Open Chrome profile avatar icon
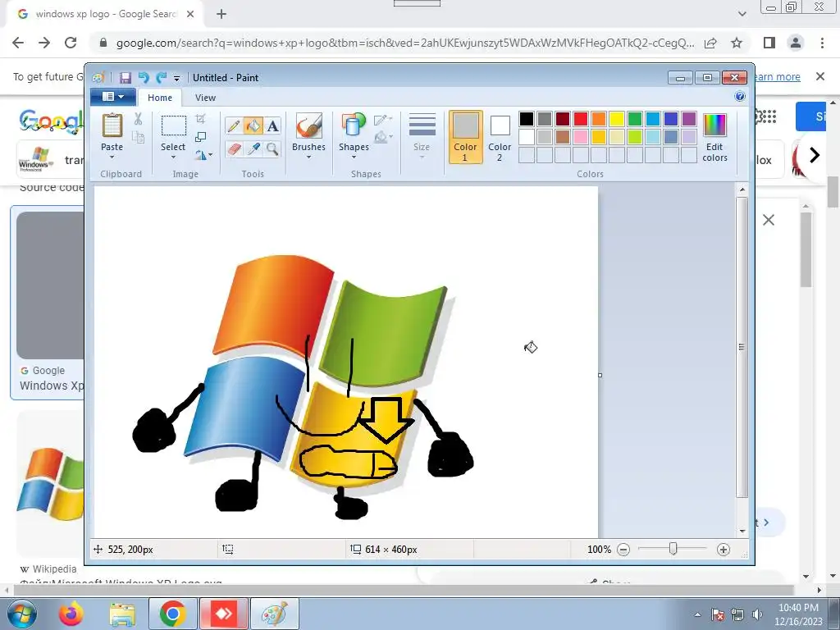The width and height of the screenshot is (840, 630). [796, 43]
